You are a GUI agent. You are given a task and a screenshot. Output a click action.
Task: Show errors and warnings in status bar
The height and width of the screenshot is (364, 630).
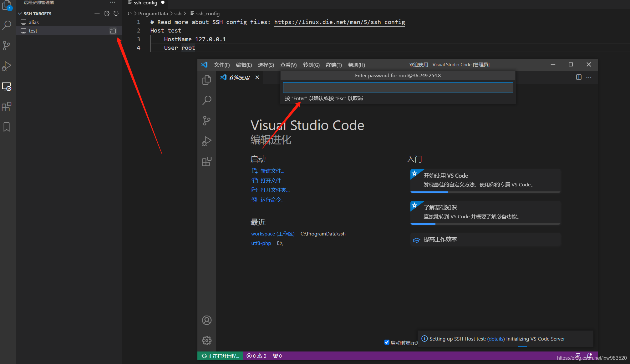[x=256, y=356]
